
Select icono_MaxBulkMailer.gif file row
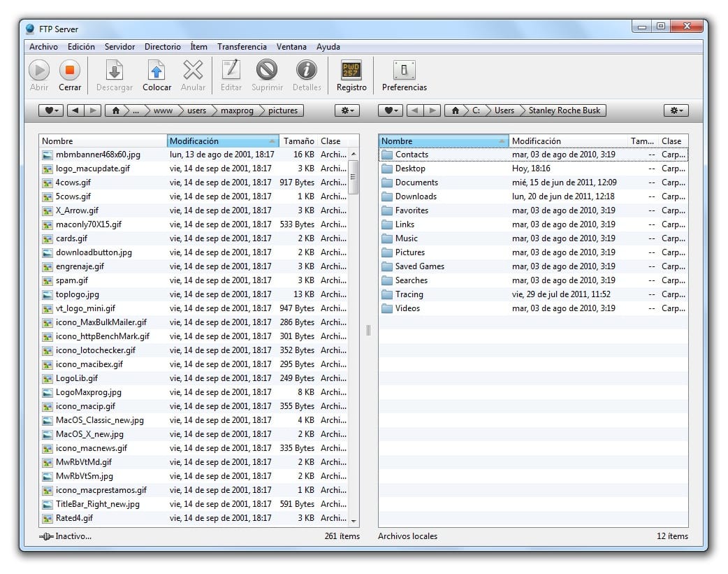[x=193, y=322]
